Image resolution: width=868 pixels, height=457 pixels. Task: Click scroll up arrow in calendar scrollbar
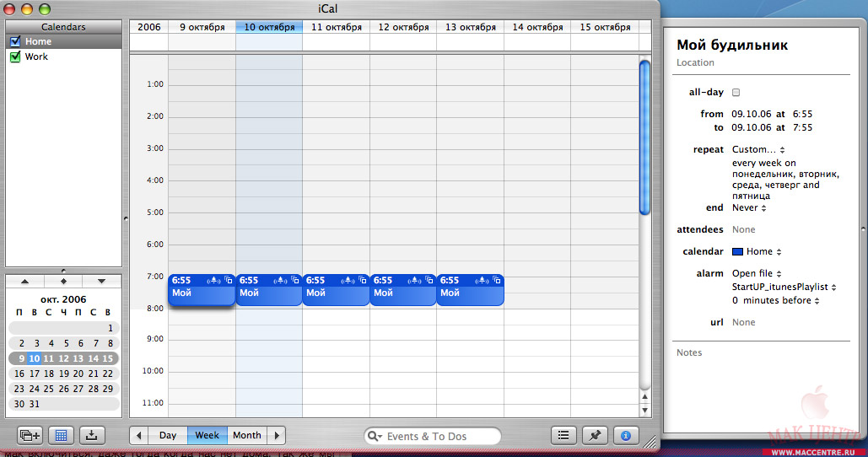click(x=644, y=396)
